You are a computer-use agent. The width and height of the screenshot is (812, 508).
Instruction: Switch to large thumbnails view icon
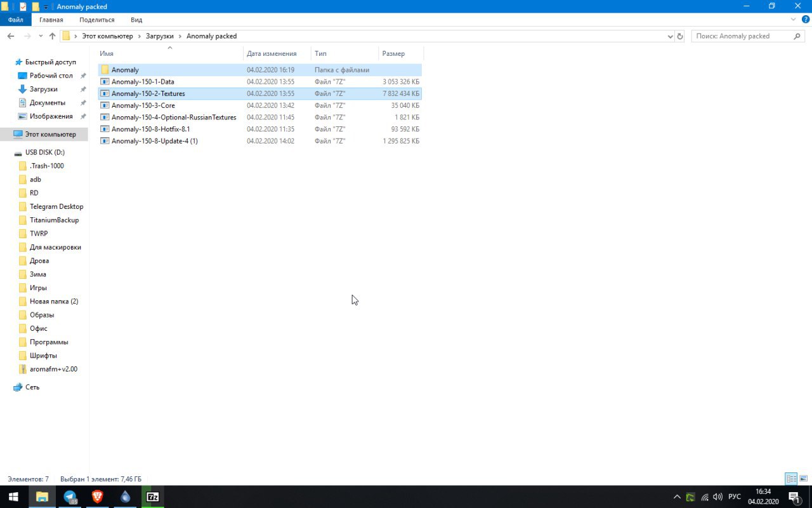click(x=803, y=479)
